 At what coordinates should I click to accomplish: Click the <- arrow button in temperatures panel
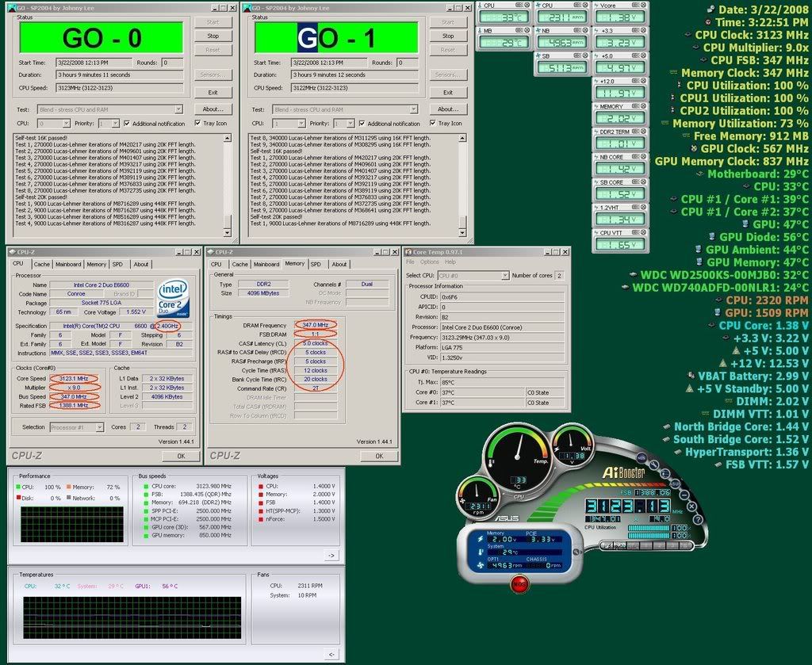(331, 654)
